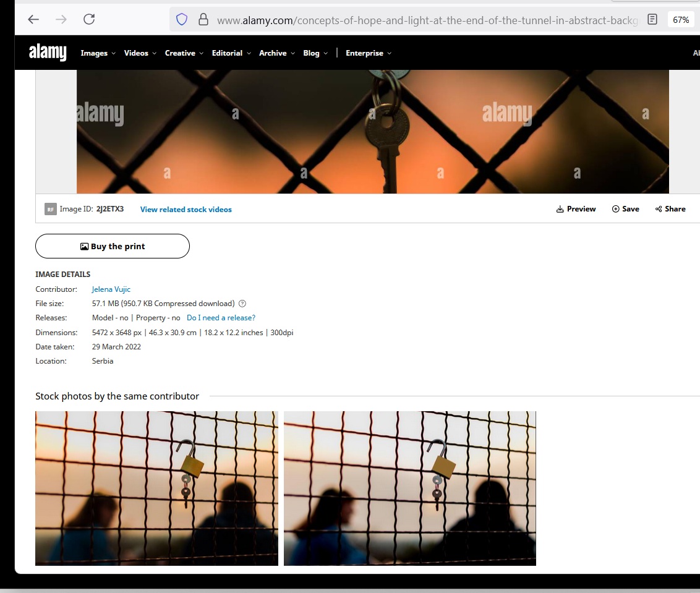Click the padlock site security icon

[x=203, y=20]
